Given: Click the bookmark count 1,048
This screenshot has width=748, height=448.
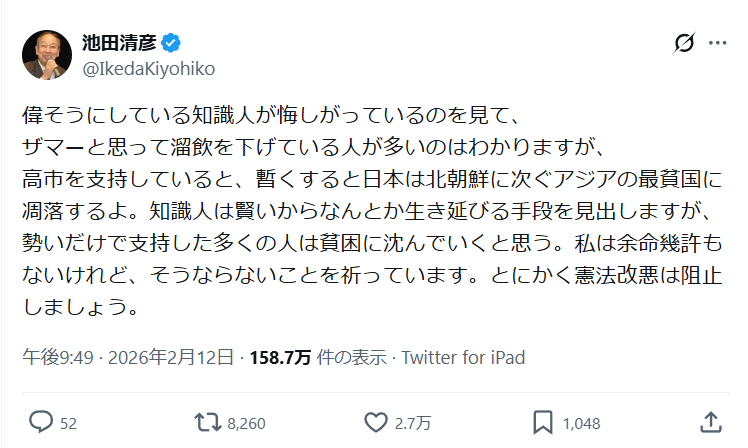Looking at the screenshot, I should click(582, 423).
